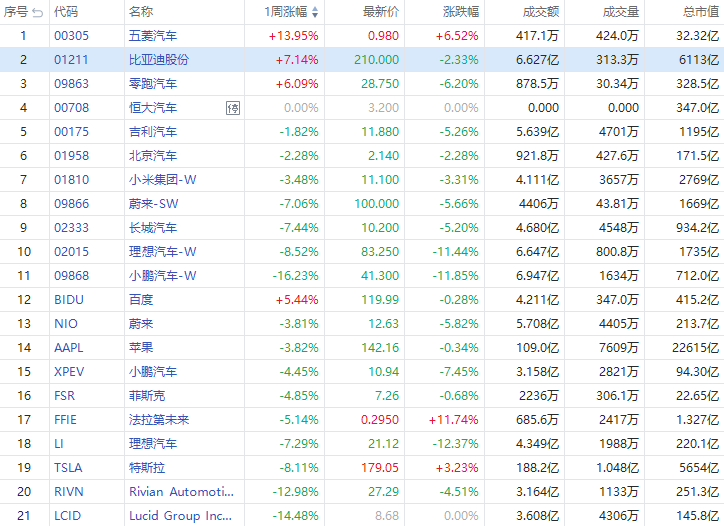The height and width of the screenshot is (526, 724).
Task: Click the 0.2950 latest price value
Action: (380, 420)
